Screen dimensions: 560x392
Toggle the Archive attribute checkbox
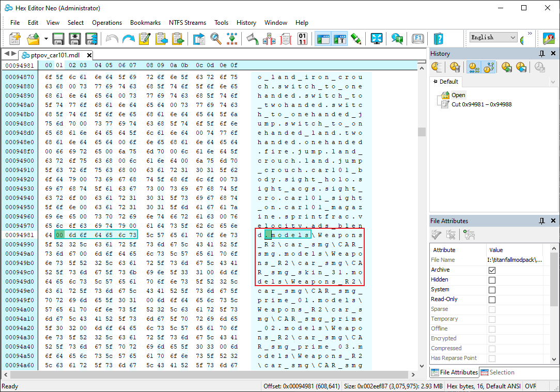point(492,270)
